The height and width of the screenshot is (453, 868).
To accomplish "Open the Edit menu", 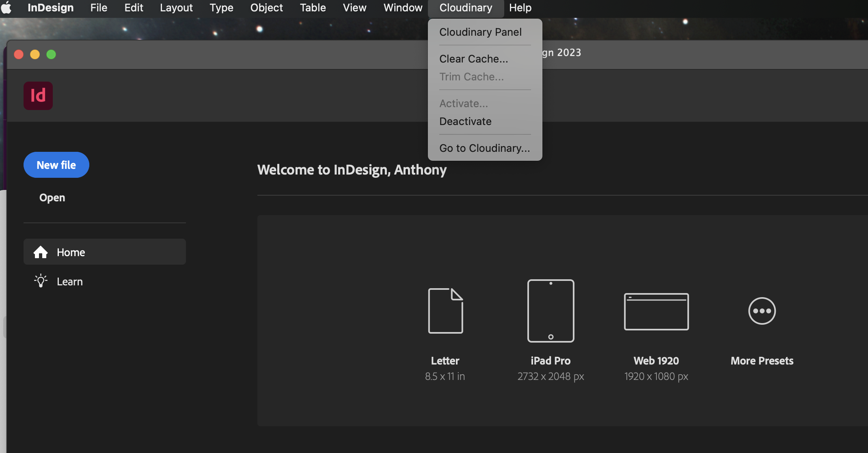I will coord(134,8).
